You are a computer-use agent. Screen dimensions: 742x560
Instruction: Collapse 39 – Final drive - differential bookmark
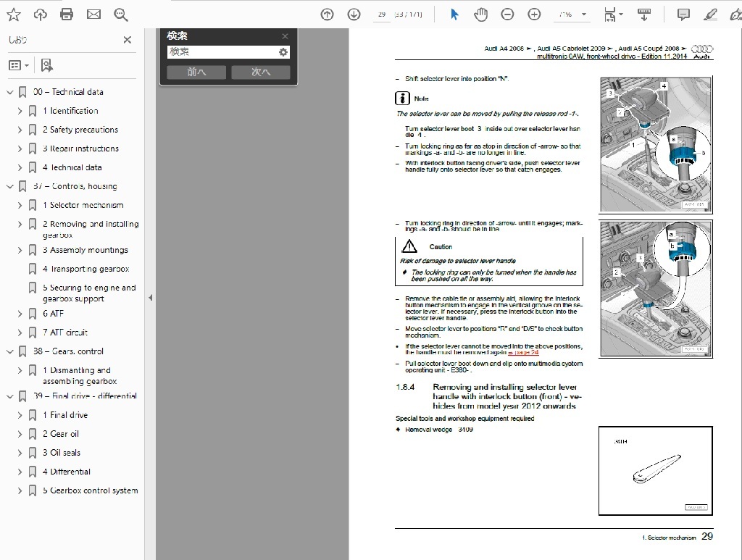(9, 396)
